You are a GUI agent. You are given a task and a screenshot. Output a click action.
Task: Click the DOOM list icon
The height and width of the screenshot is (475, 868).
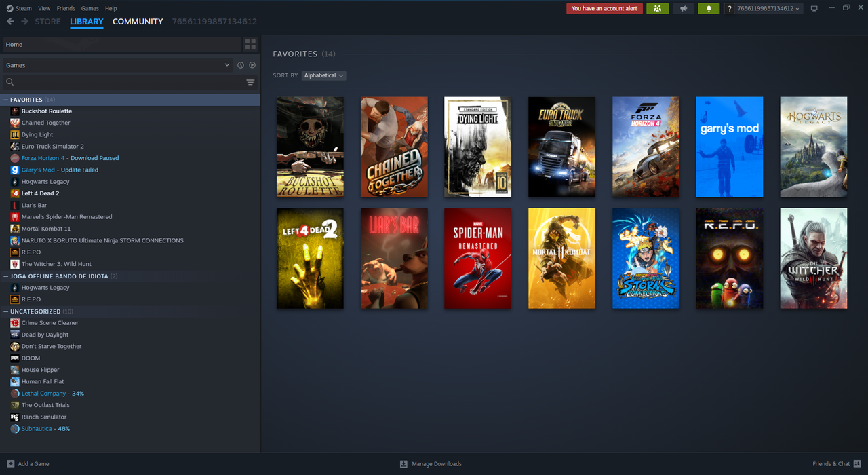click(x=15, y=358)
